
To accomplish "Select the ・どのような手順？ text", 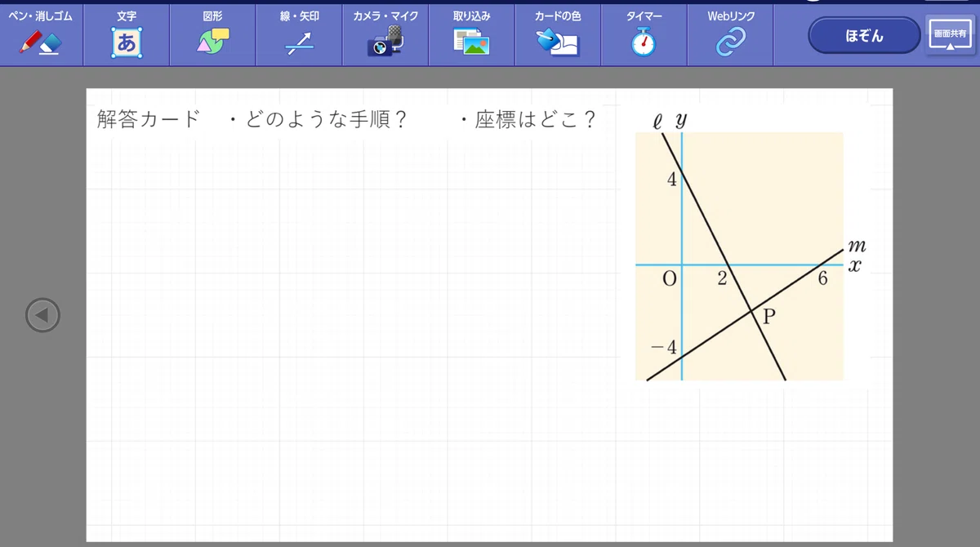I will (x=317, y=119).
